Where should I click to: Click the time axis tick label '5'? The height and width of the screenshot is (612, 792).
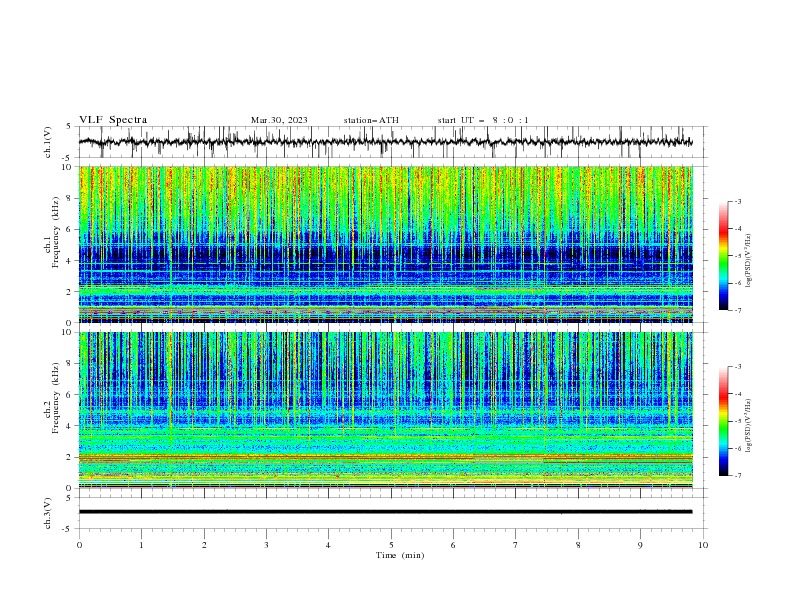click(391, 545)
